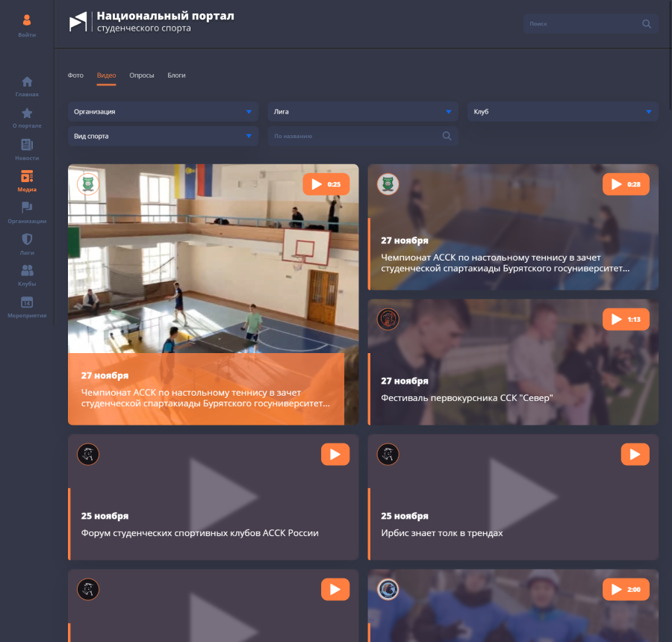Open Организации sidebar icon

click(27, 208)
